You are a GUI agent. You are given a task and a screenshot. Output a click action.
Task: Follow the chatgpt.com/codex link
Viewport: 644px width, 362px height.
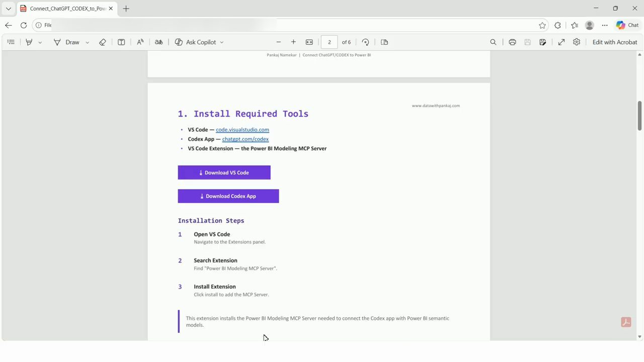pyautogui.click(x=246, y=139)
